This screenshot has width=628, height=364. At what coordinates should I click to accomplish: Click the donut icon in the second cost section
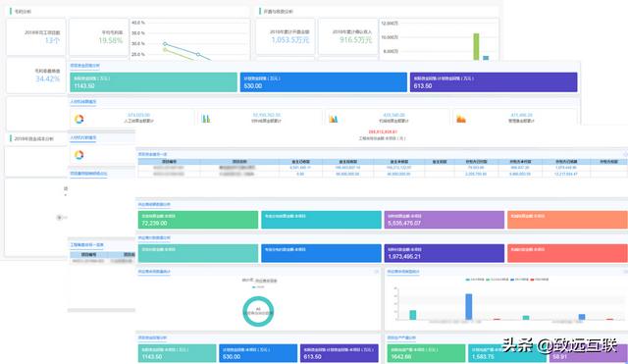tap(78, 155)
